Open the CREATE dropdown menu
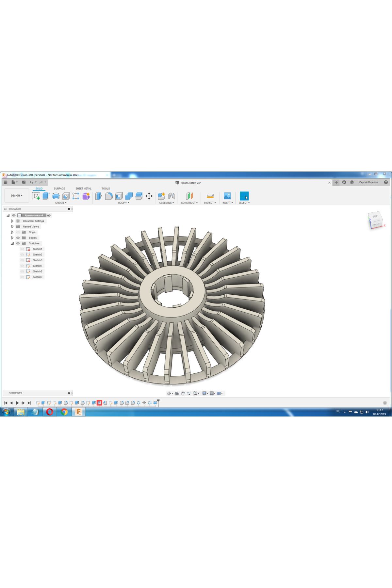The height and width of the screenshot is (588, 392). 61,203
